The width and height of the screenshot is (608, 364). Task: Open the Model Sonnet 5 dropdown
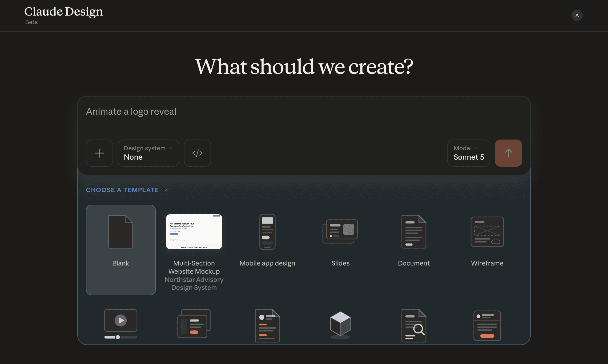(x=469, y=153)
